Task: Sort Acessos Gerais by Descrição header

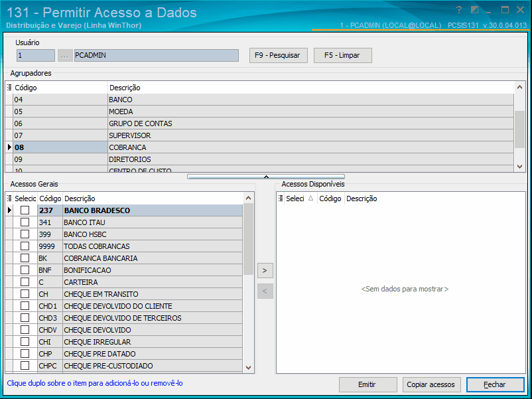Action: (153, 199)
